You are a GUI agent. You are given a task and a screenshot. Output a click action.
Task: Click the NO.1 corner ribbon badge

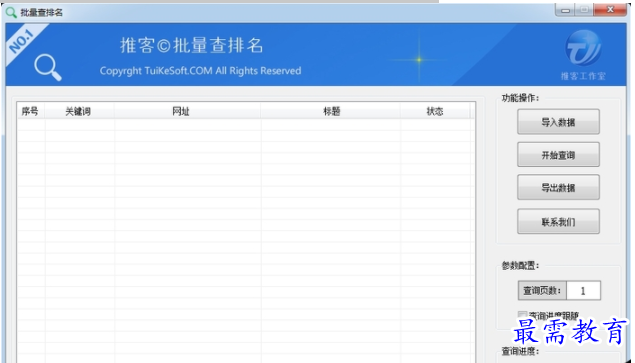click(22, 41)
